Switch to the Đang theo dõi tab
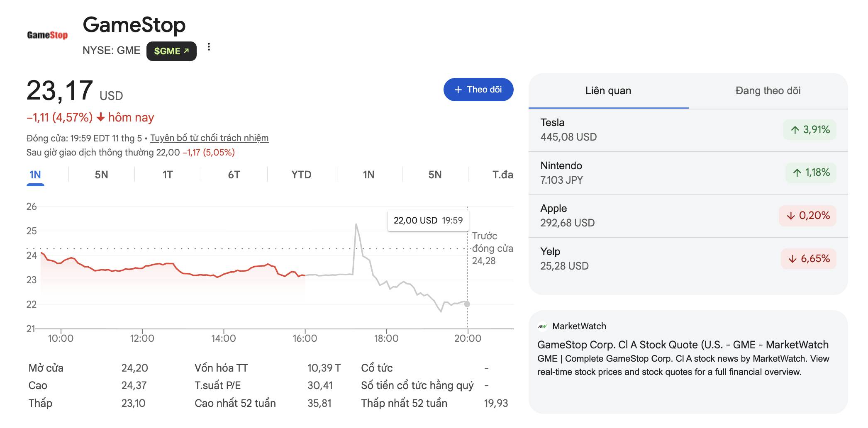This screenshot has height=428, width=868. point(768,91)
